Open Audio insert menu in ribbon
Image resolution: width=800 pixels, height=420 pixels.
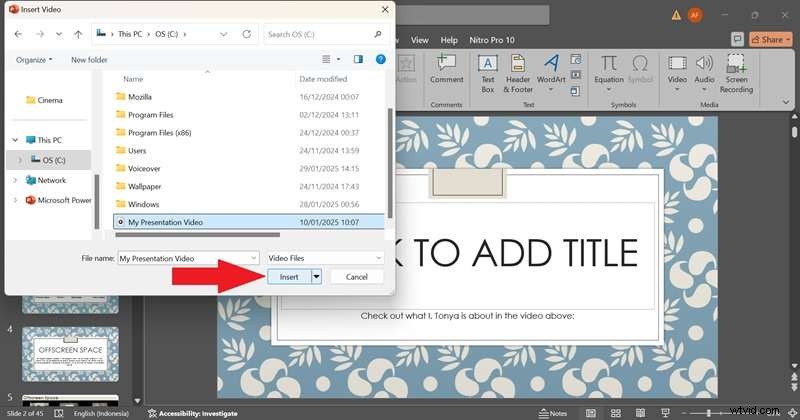tap(704, 74)
